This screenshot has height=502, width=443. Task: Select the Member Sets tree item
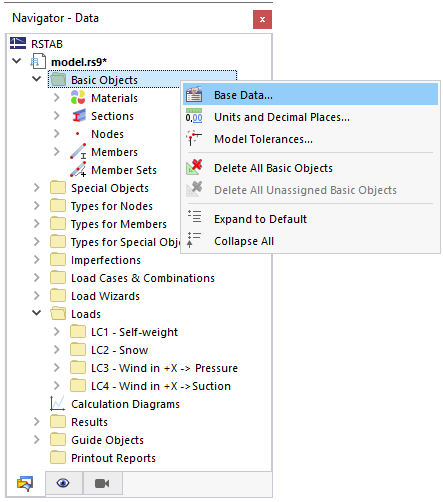(124, 170)
